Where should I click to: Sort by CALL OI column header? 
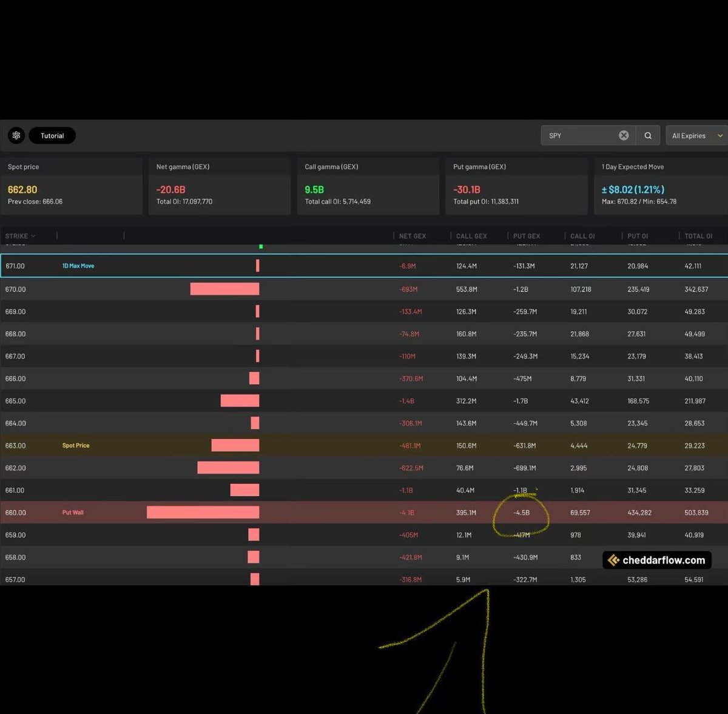click(x=582, y=236)
